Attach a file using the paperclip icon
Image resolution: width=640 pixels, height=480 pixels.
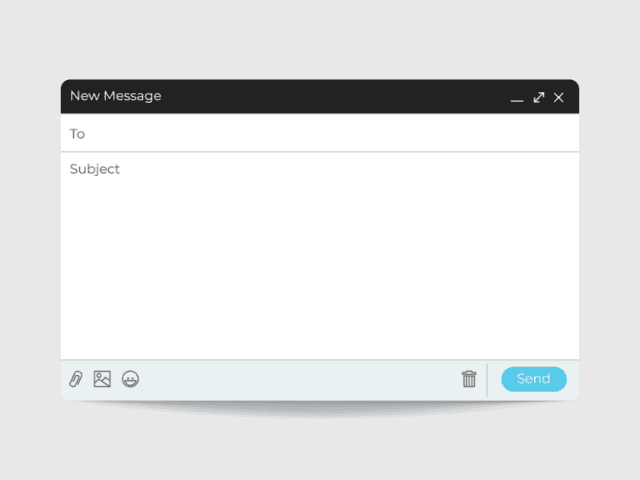pyautogui.click(x=76, y=379)
